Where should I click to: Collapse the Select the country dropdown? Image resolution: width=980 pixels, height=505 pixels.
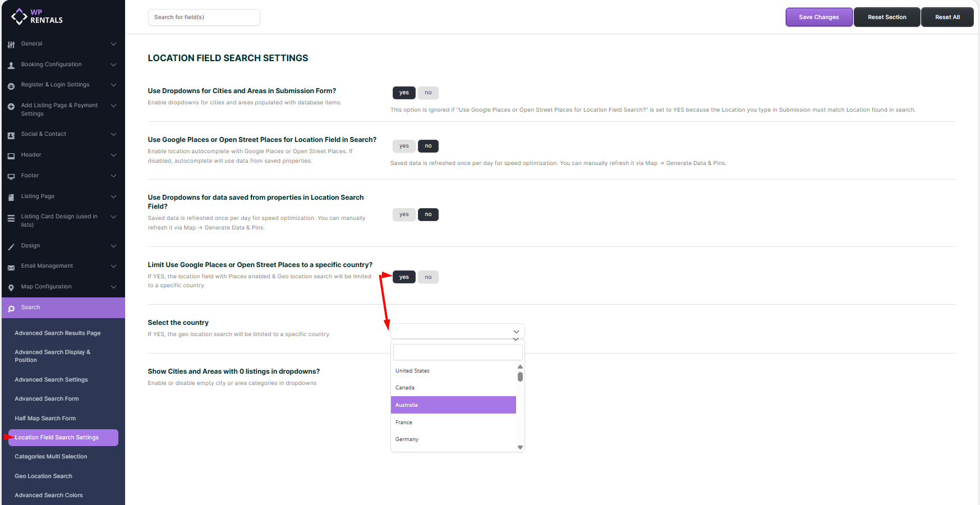[516, 332]
